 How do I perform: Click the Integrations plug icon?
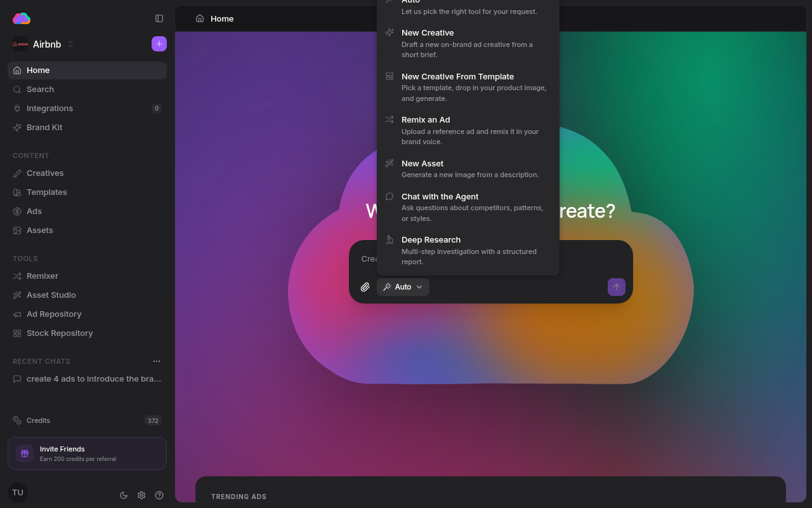click(17, 109)
